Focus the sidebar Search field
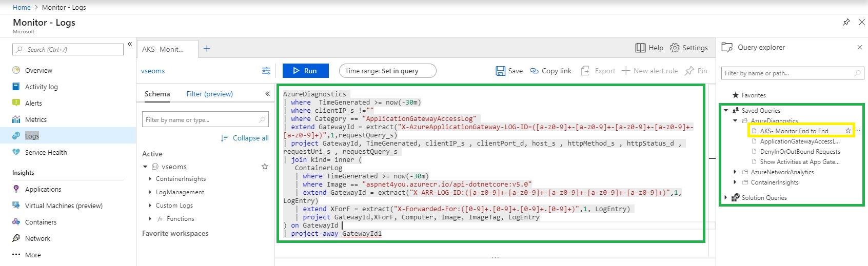The width and height of the screenshot is (868, 266). (x=68, y=49)
